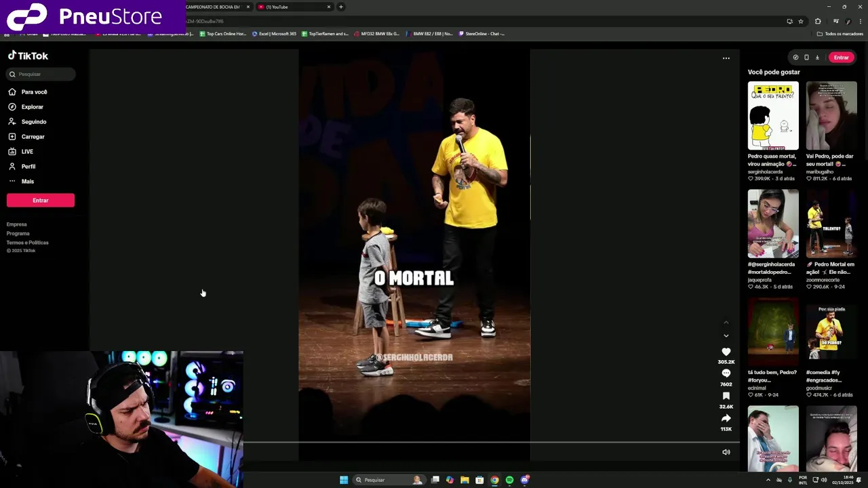Go to previous video with up chevron

click(726, 322)
